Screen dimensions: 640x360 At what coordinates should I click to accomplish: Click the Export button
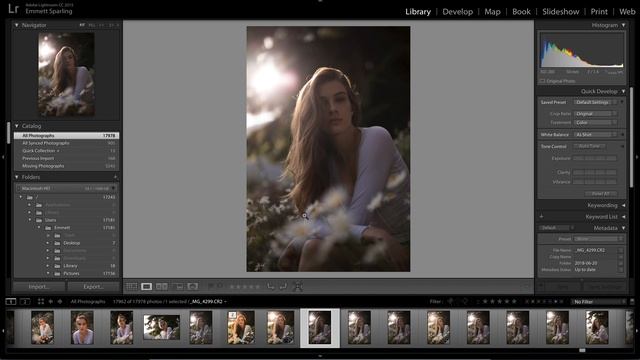coord(93,287)
